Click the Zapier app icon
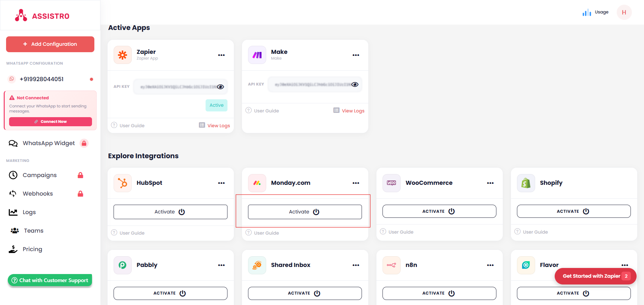The height and width of the screenshot is (305, 644). pyautogui.click(x=123, y=55)
